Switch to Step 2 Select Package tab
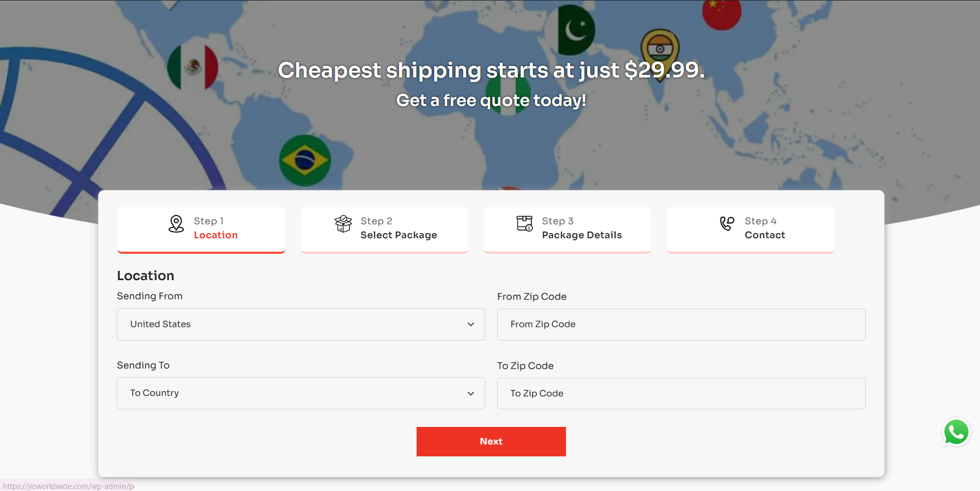980x491 pixels. tap(385, 230)
